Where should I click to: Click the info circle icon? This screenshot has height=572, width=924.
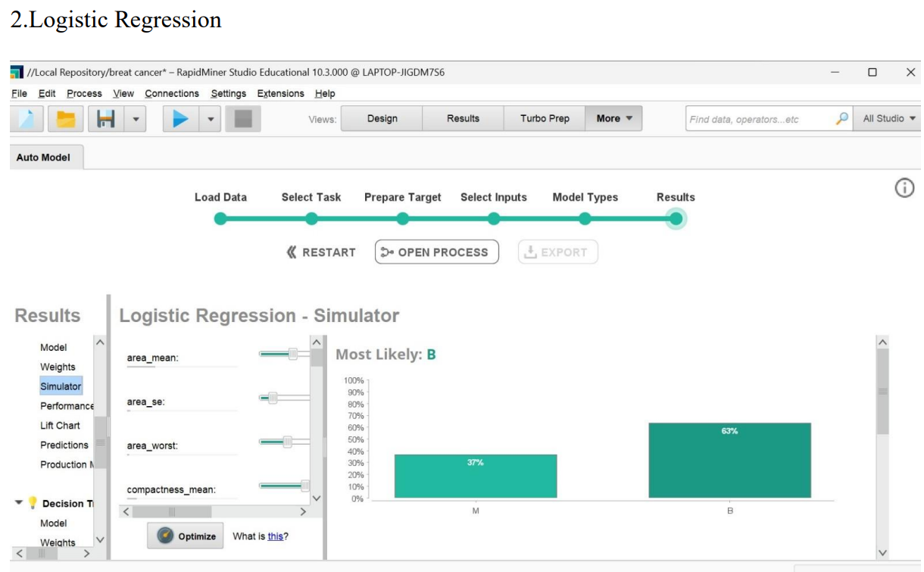coord(904,188)
